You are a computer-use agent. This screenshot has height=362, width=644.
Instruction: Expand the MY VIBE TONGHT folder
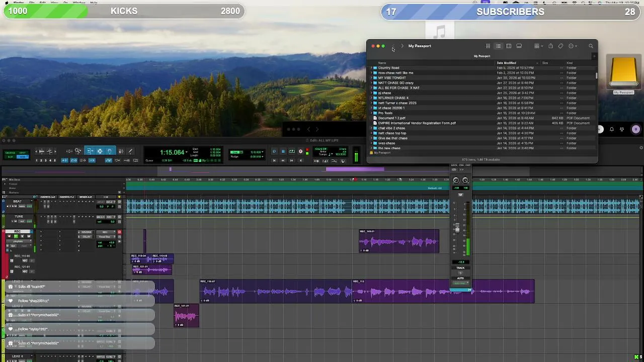(x=372, y=78)
